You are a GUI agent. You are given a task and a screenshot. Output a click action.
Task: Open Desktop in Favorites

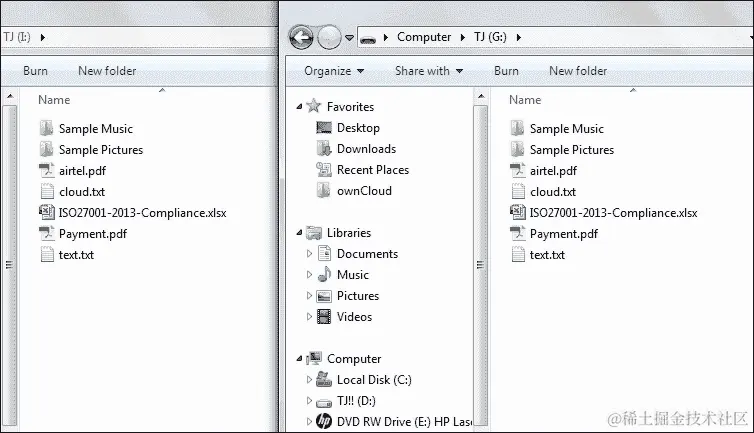tap(358, 127)
